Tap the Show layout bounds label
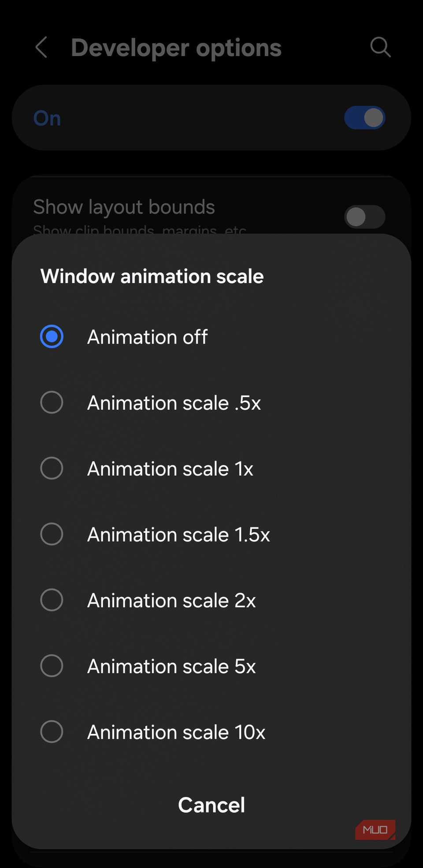 coord(124,206)
